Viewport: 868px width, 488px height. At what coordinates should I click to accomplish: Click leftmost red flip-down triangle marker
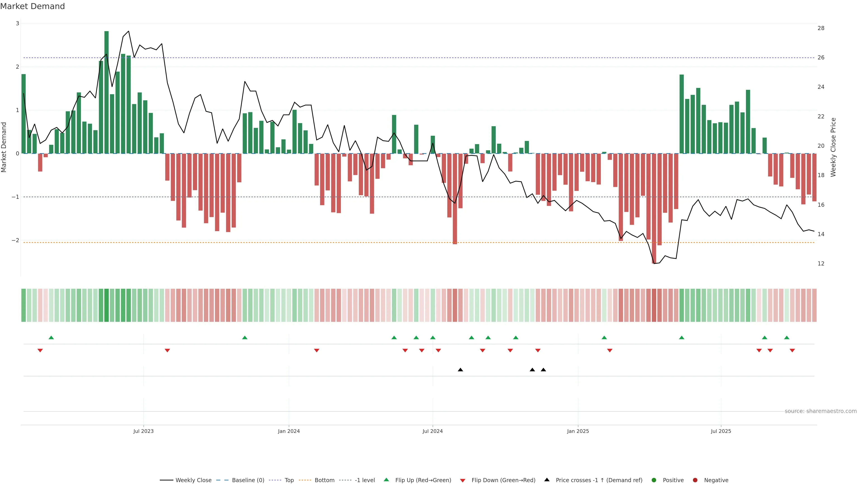[x=40, y=351]
